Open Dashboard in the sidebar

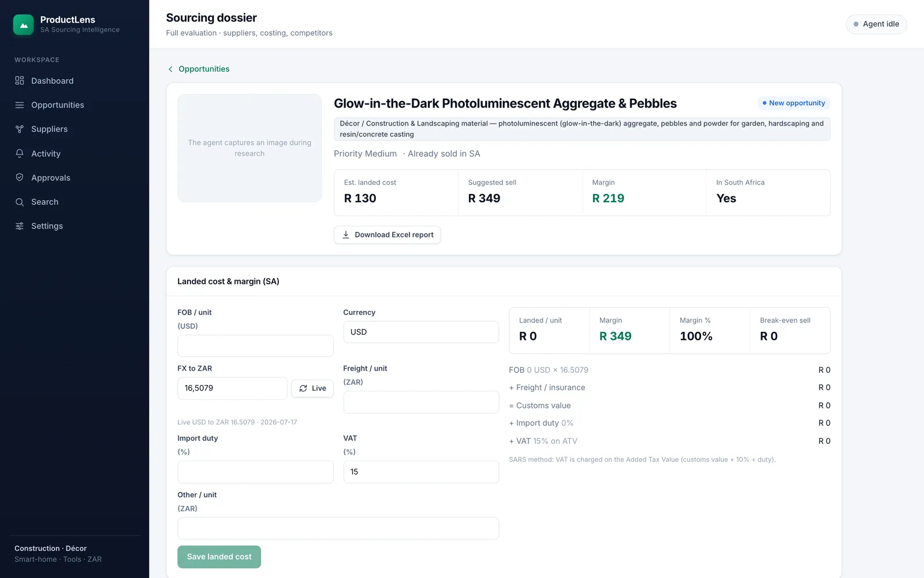74,81
